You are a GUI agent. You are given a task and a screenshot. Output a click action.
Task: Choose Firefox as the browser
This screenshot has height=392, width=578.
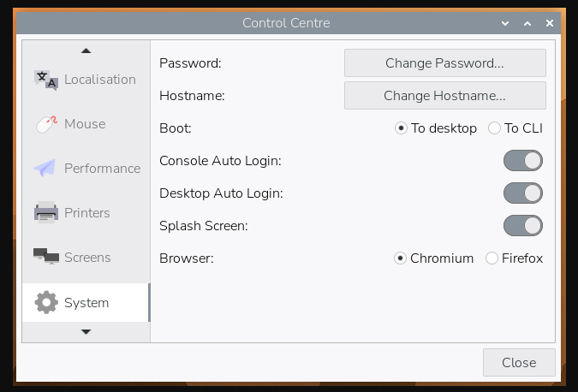pos(492,258)
